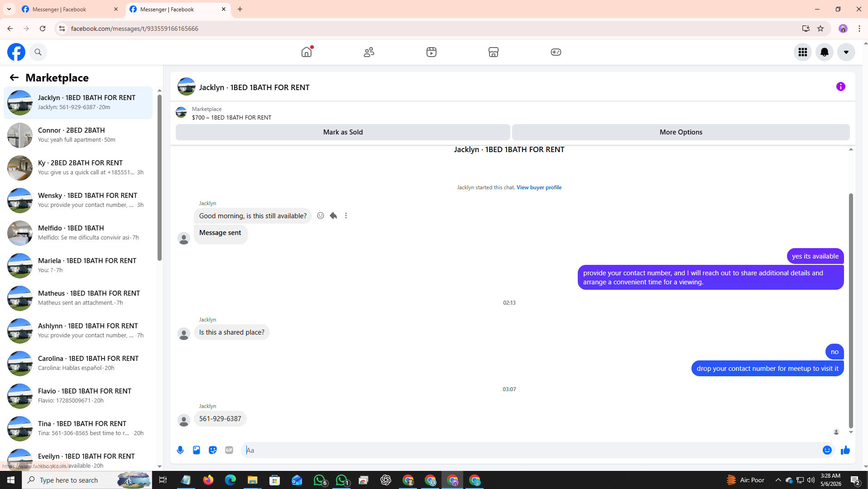The height and width of the screenshot is (489, 868).
Task: Reload the page
Action: pos(43,29)
